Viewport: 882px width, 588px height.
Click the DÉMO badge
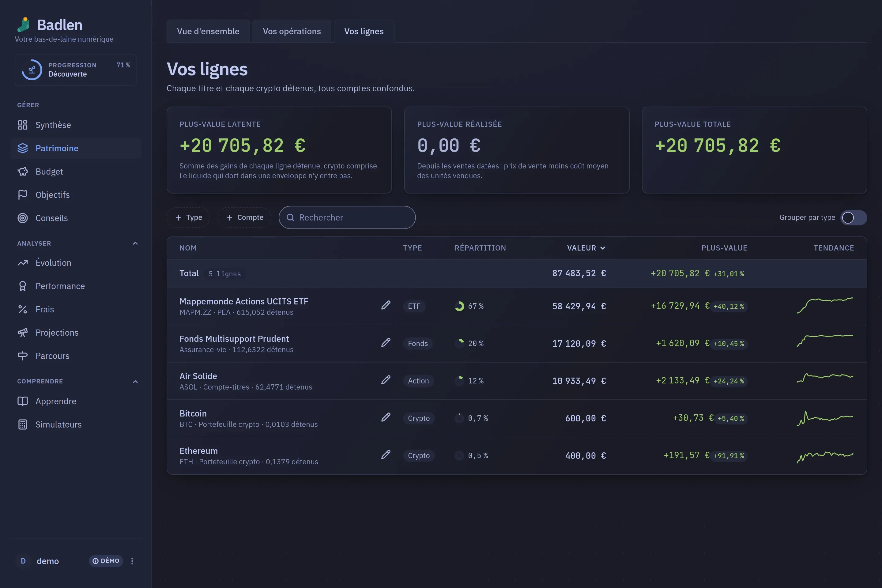106,561
